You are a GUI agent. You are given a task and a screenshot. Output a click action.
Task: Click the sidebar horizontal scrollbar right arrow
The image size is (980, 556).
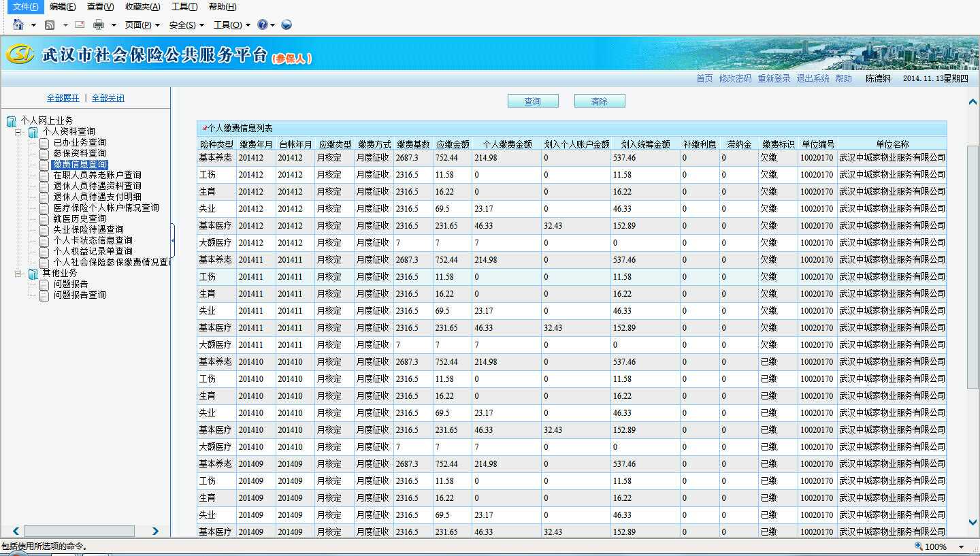(155, 532)
